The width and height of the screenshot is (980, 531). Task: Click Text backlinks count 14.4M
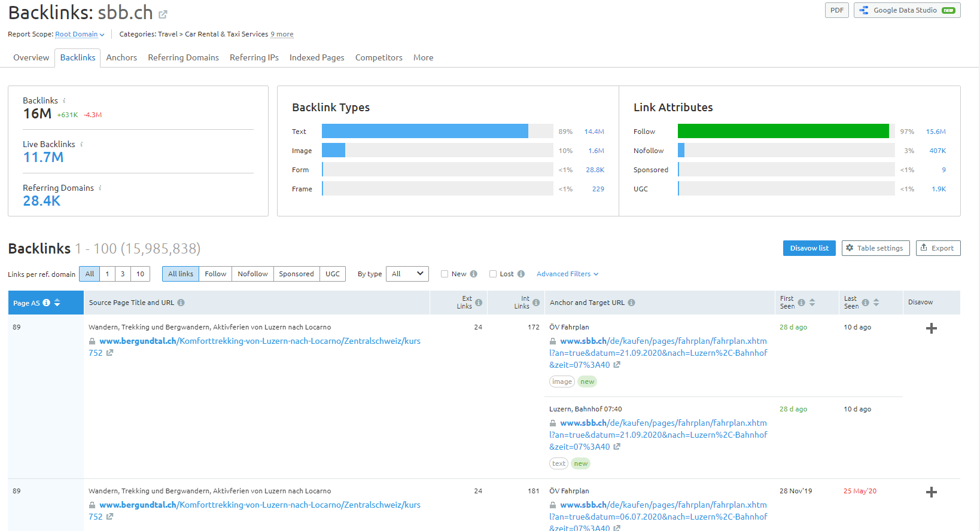(594, 132)
